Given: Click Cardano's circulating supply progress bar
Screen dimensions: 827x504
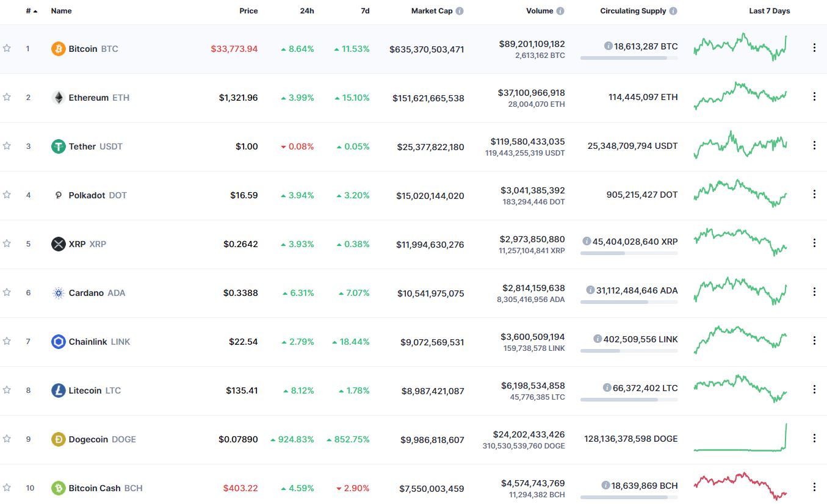Looking at the screenshot, I should (x=629, y=302).
